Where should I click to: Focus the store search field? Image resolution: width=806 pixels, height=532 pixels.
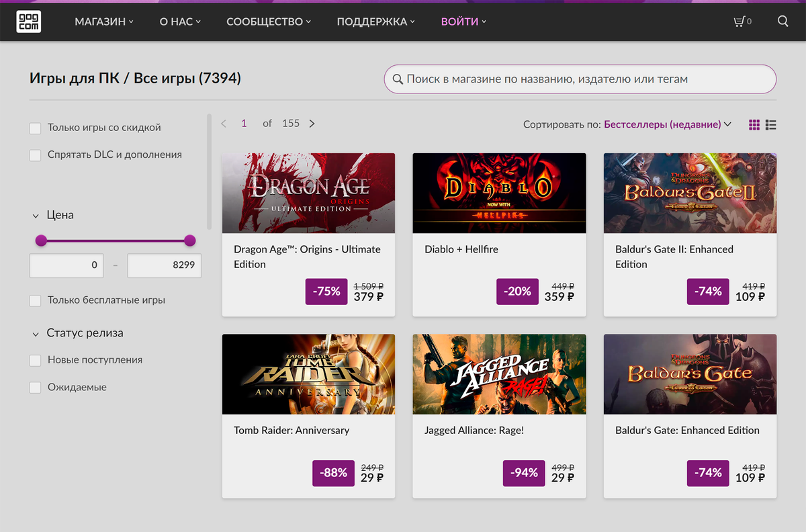580,79
